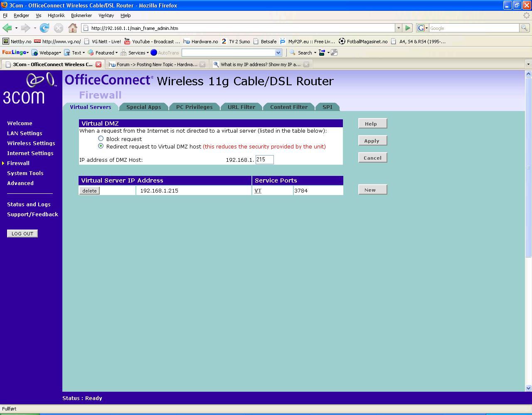Viewport: 532px width, 415px height.
Task: Go to the Home page icon
Action: point(73,28)
